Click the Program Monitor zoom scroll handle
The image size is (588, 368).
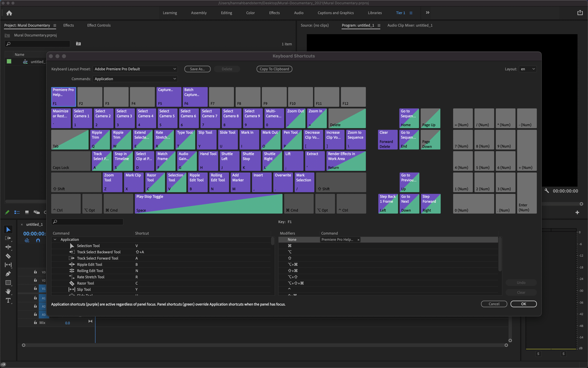[x=581, y=204]
